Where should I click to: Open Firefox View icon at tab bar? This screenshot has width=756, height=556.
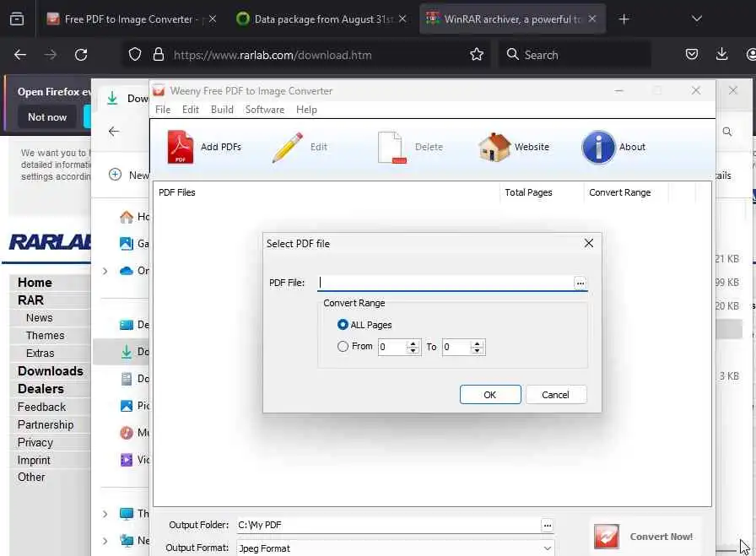point(17,19)
